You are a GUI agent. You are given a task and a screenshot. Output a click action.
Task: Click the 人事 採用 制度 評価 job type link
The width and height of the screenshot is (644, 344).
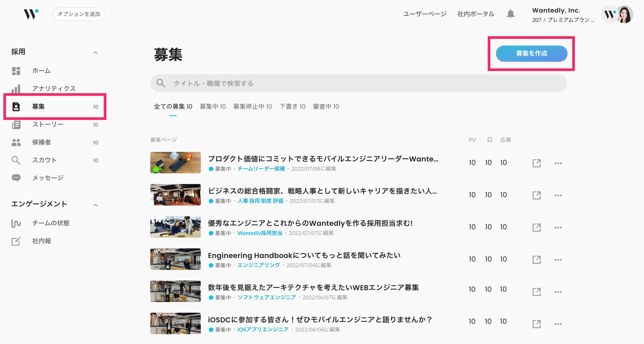[x=260, y=201]
